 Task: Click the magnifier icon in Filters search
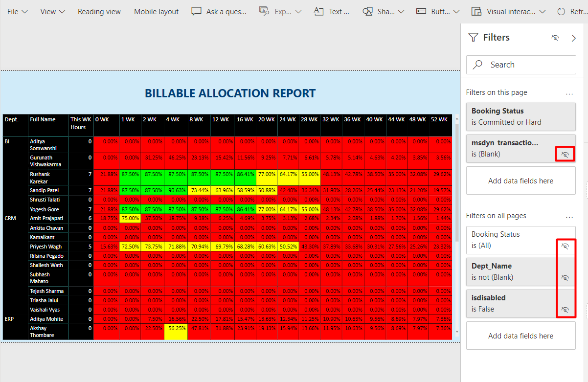pos(478,65)
